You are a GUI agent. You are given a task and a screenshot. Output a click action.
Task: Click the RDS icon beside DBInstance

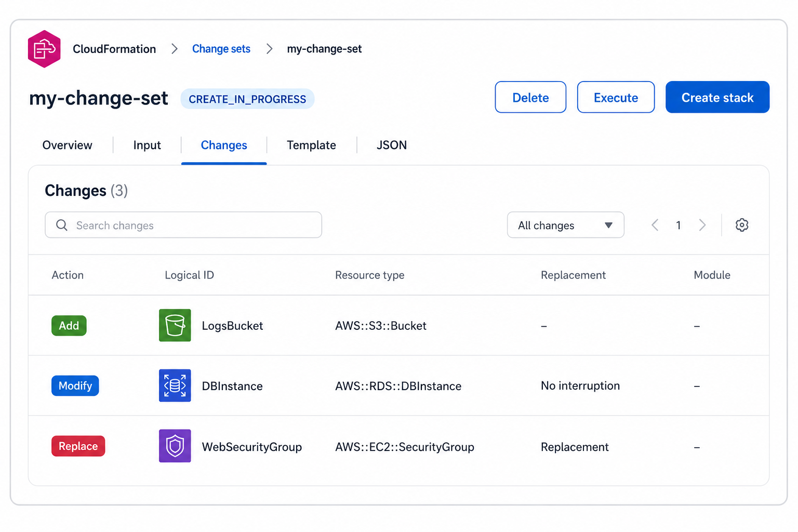click(x=175, y=385)
